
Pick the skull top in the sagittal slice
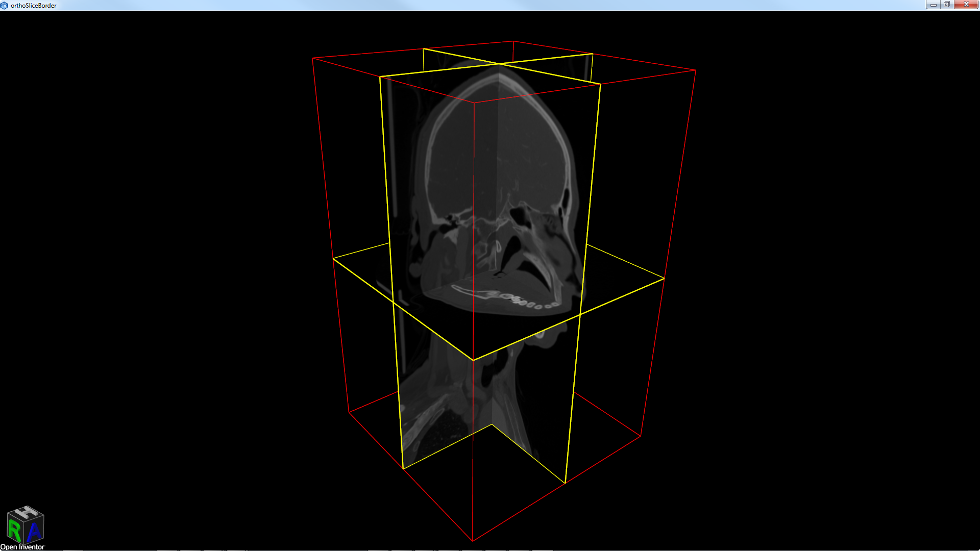click(x=499, y=78)
